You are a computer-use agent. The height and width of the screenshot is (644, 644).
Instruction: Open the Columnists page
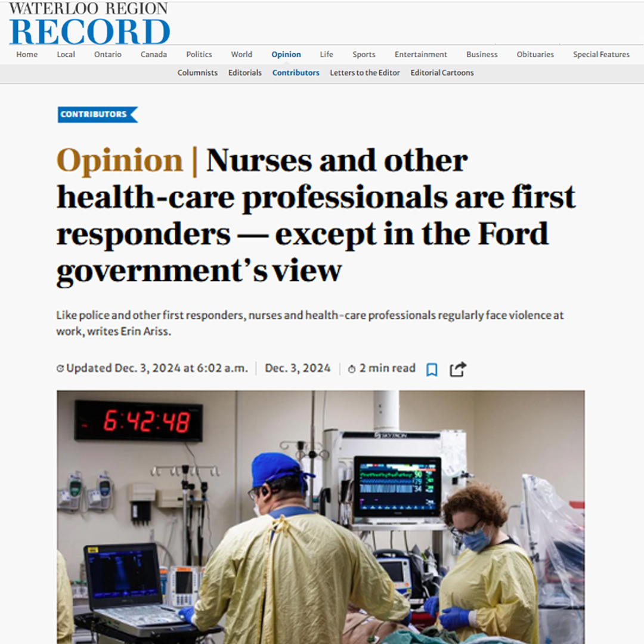pos(197,73)
